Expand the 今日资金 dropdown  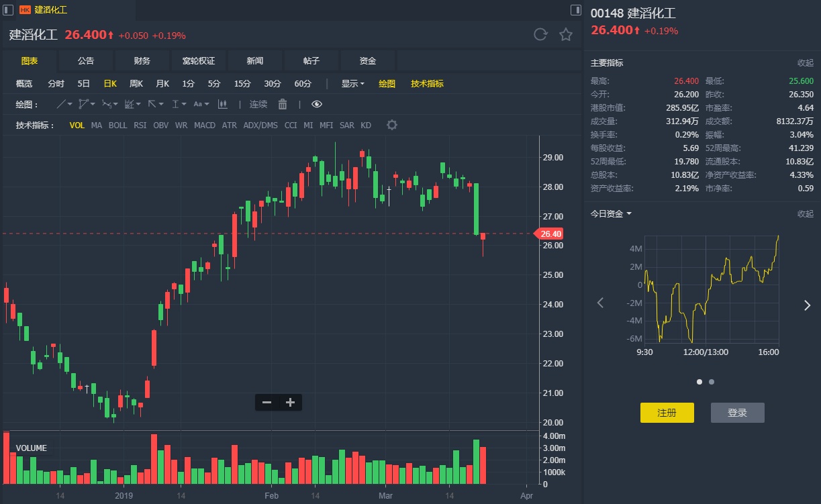611,214
